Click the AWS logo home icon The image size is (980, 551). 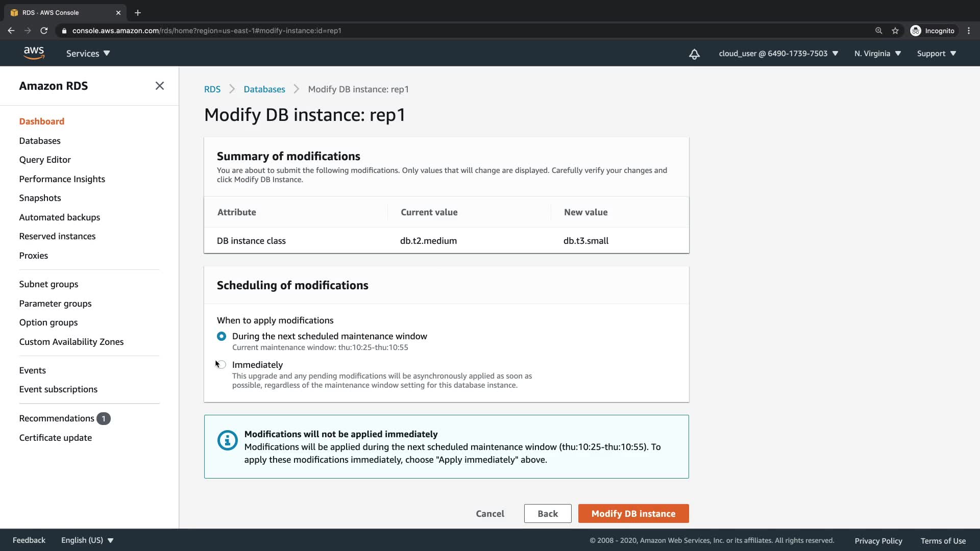34,53
